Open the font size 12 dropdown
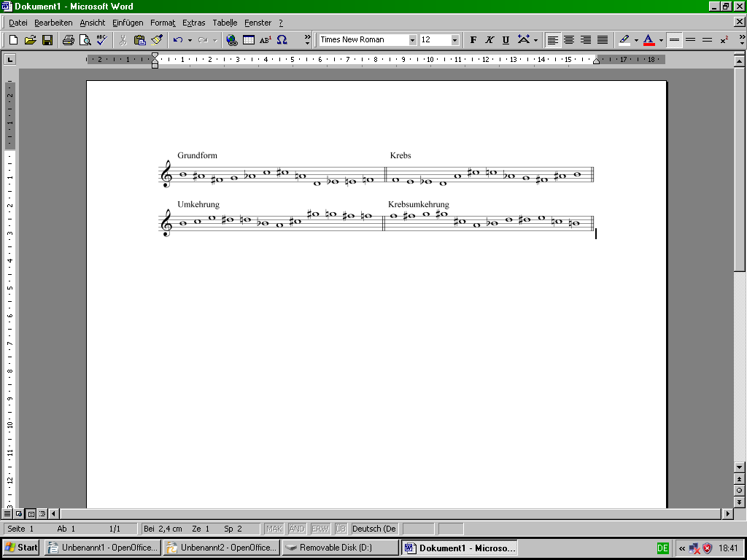The image size is (747, 560). tap(455, 40)
